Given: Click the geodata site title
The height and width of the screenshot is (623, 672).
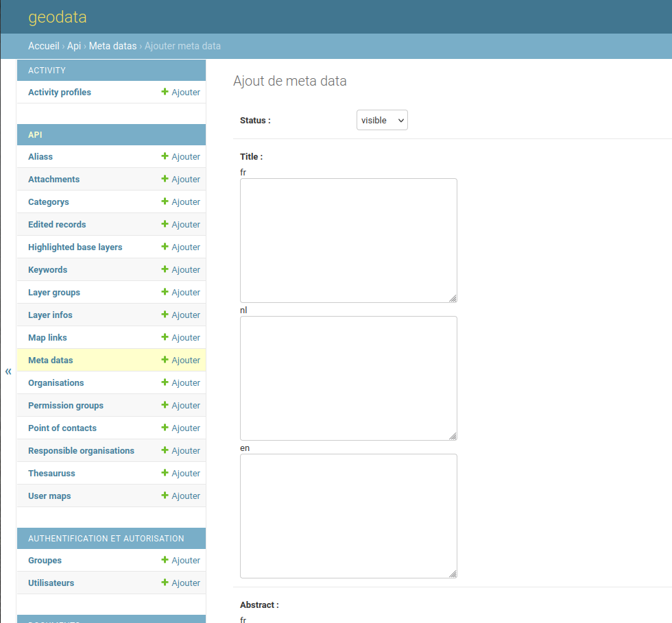Looking at the screenshot, I should [58, 17].
